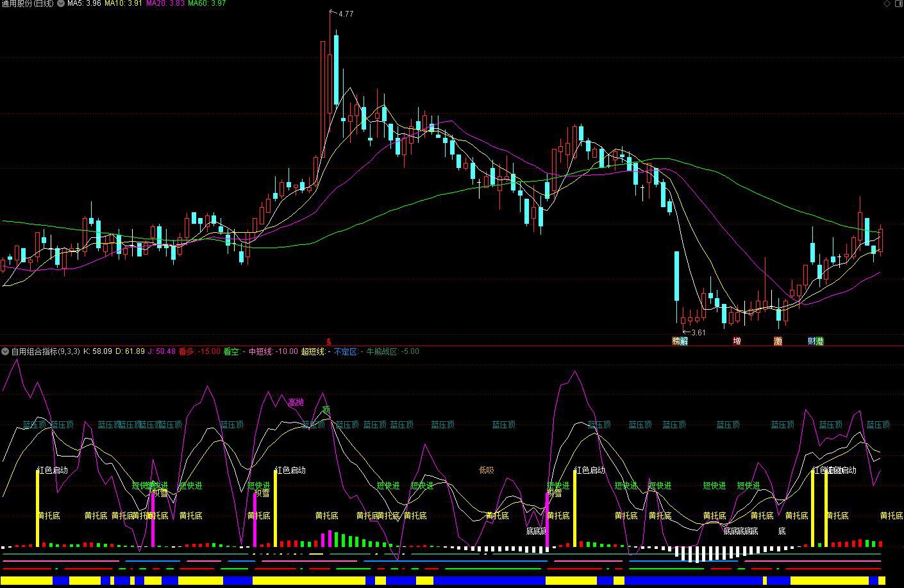Click the 超短线: - readout

tap(316, 351)
